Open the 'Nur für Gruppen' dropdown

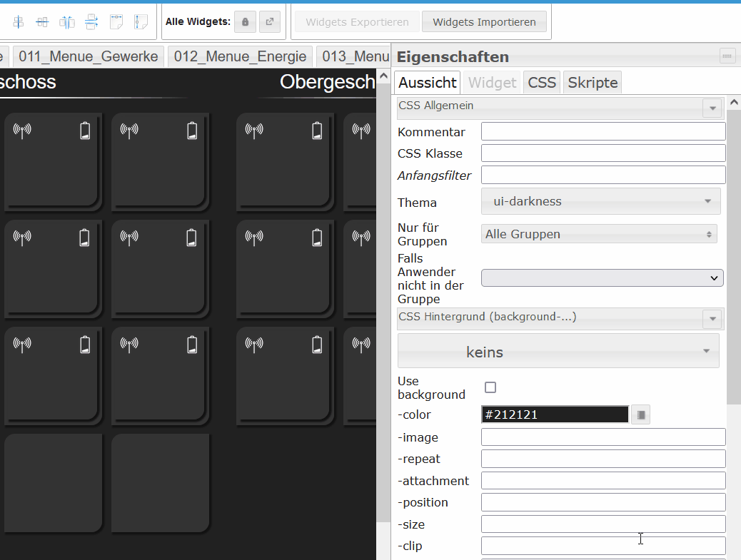pos(599,234)
